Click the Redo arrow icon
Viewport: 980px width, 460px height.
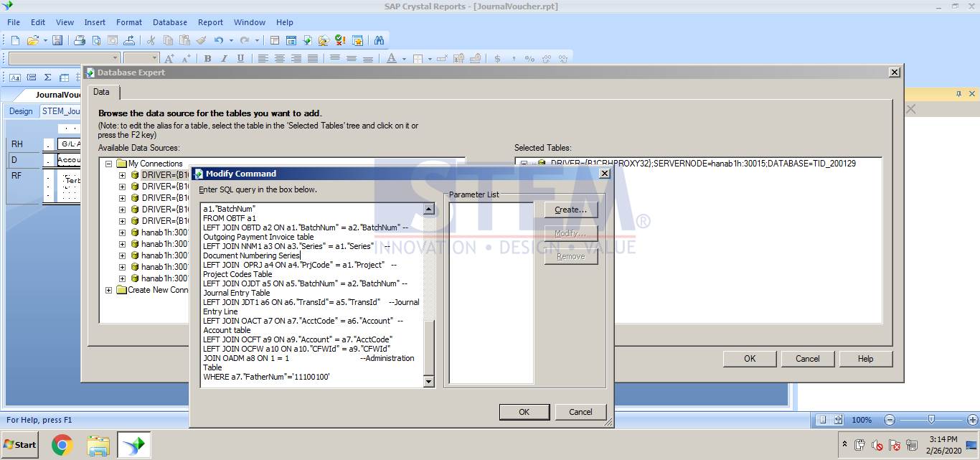pyautogui.click(x=245, y=40)
